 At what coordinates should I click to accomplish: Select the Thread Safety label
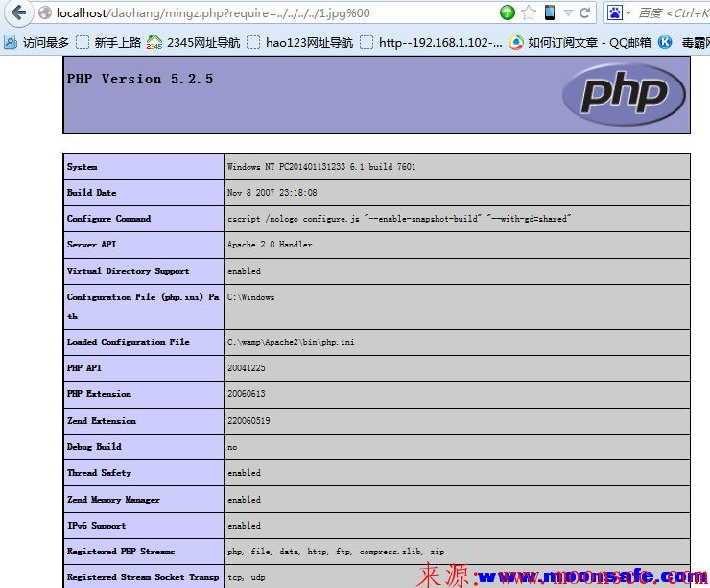click(x=99, y=473)
